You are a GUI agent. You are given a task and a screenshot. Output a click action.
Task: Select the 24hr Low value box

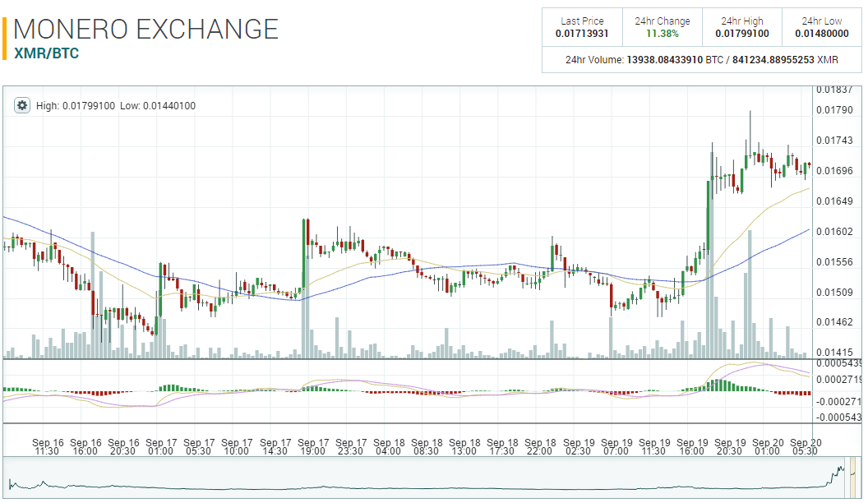point(821,27)
